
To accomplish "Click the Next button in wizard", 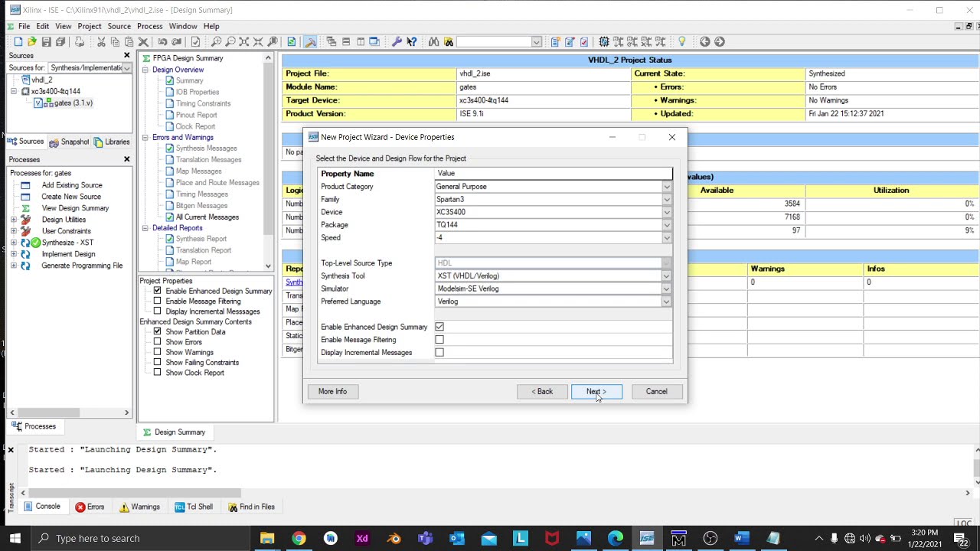I will pos(596,392).
